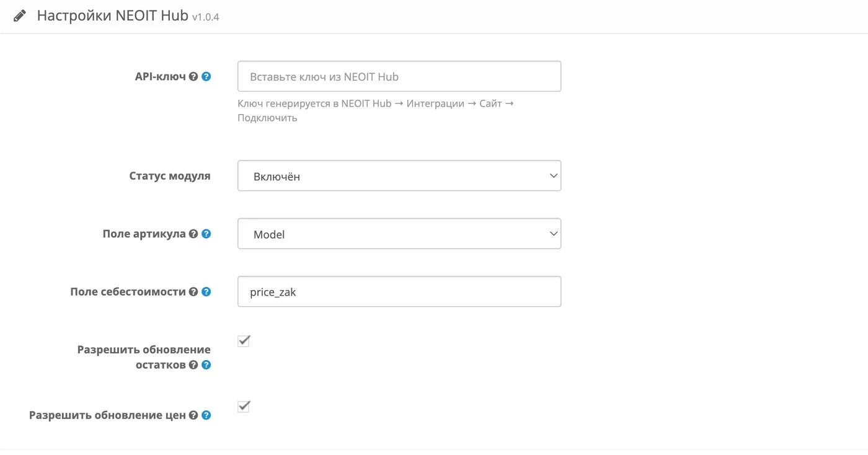Screen dimensions: 868x455
Task: Click the Поле себестоимости label
Action: click(128, 291)
